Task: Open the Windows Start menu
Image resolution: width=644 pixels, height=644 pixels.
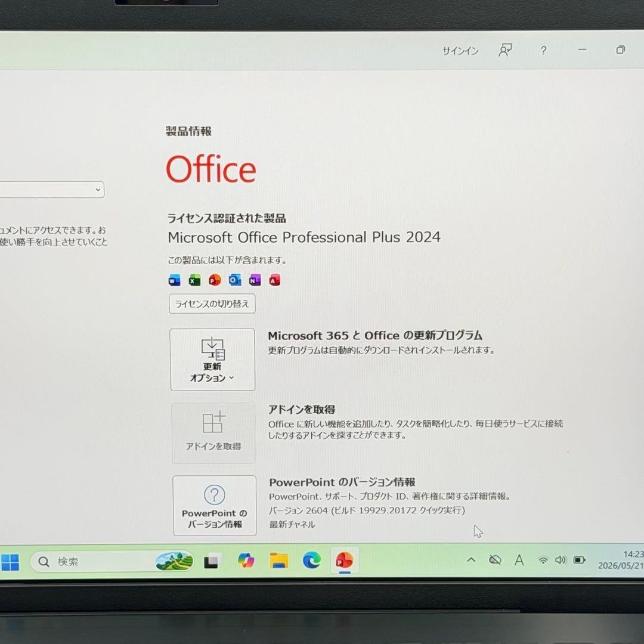Action: click(x=11, y=562)
